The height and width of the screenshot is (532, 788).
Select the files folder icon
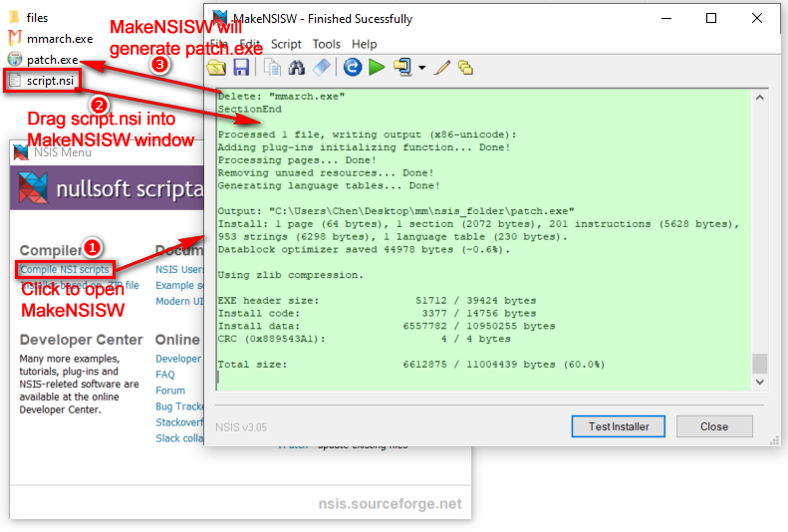(x=15, y=18)
